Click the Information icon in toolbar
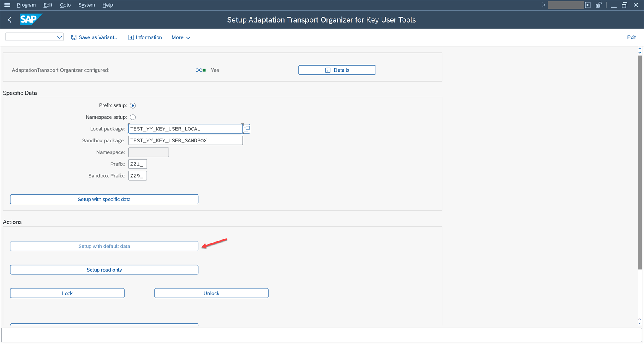Image resolution: width=644 pixels, height=344 pixels. click(131, 37)
